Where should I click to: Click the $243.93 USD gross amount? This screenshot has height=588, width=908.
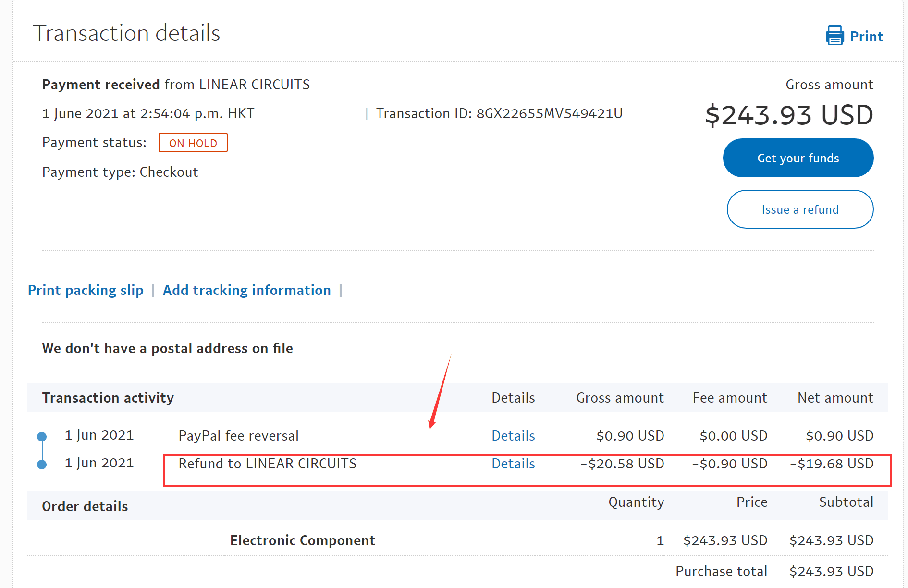[x=789, y=115]
